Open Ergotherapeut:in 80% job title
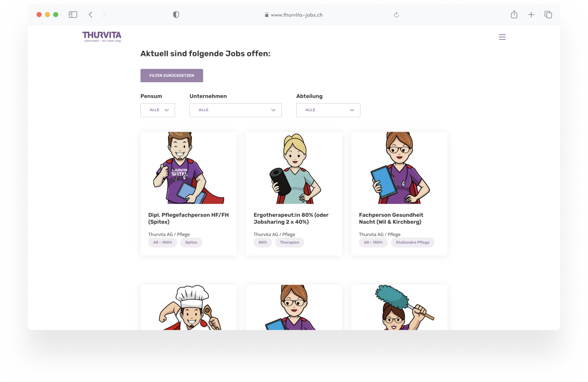 [291, 218]
